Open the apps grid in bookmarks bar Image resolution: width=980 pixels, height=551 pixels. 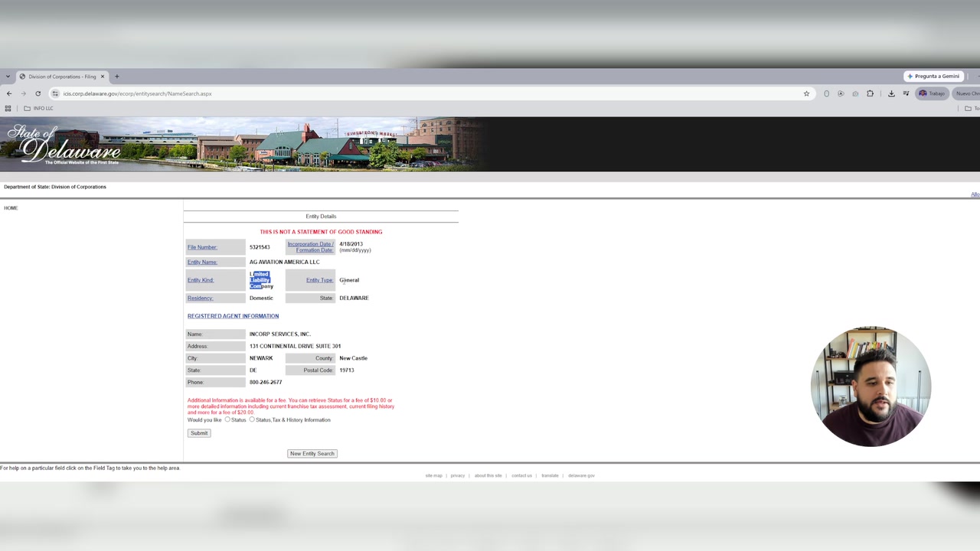[x=8, y=108]
